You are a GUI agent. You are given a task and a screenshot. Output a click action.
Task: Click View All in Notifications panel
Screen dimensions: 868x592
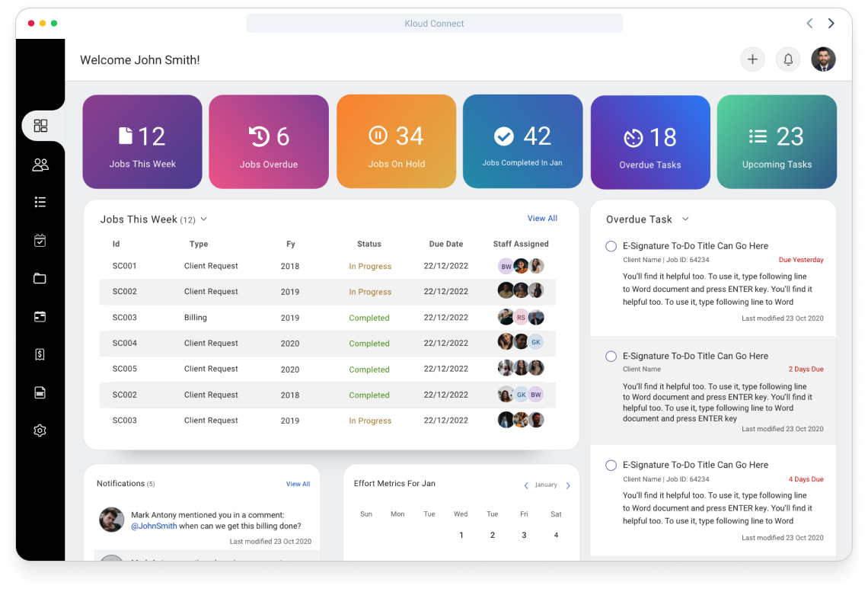coord(298,484)
